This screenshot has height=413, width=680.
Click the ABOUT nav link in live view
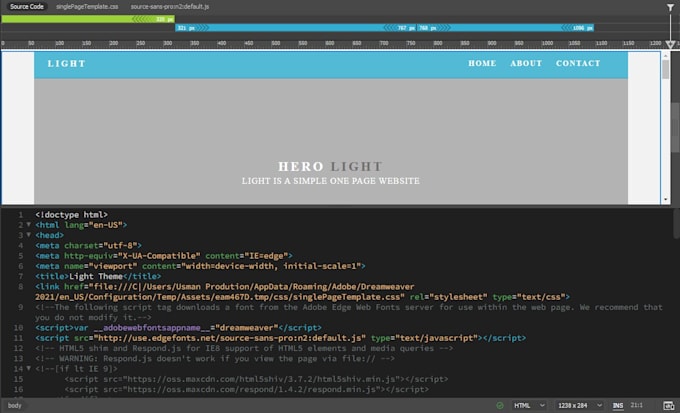coord(526,63)
